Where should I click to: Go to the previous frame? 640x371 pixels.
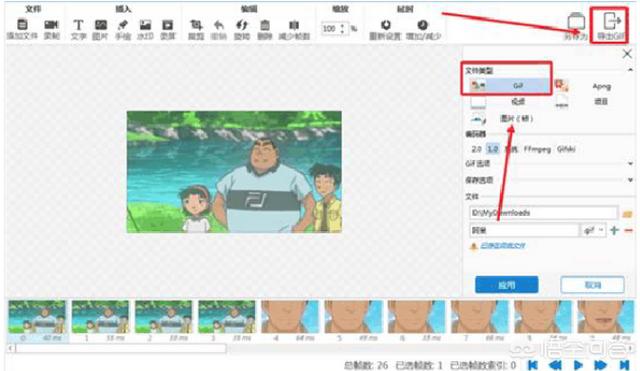(x=555, y=364)
